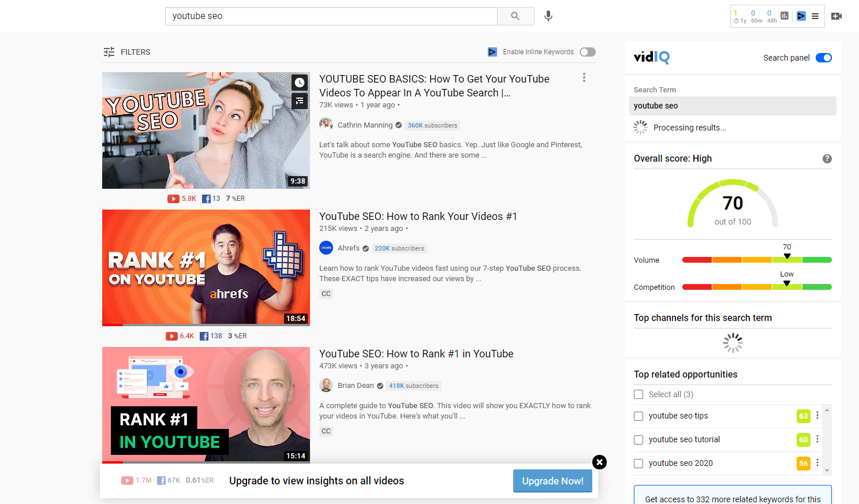Screen dimensions: 859x504
Task: Open 'YouTube SEO: How to Rank Your Videos #1'
Action: point(418,216)
